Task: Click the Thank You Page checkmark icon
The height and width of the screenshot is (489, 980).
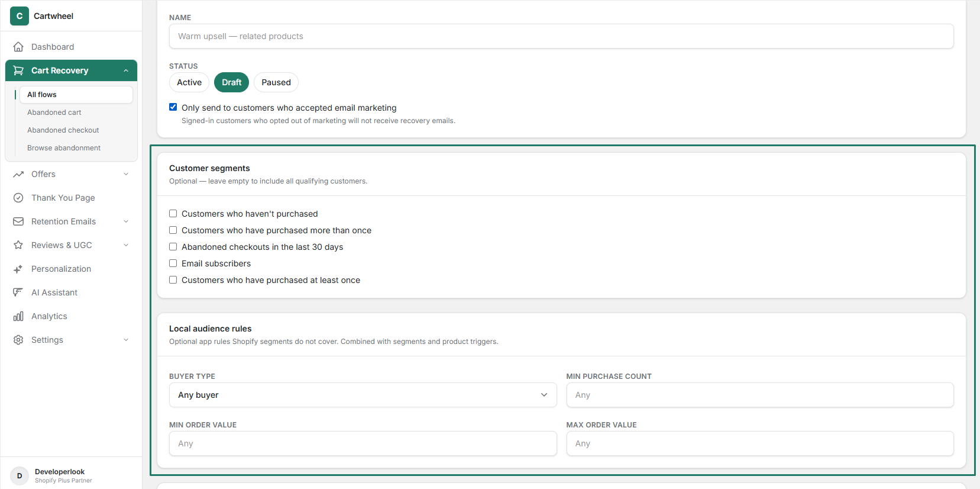Action: tap(18, 198)
